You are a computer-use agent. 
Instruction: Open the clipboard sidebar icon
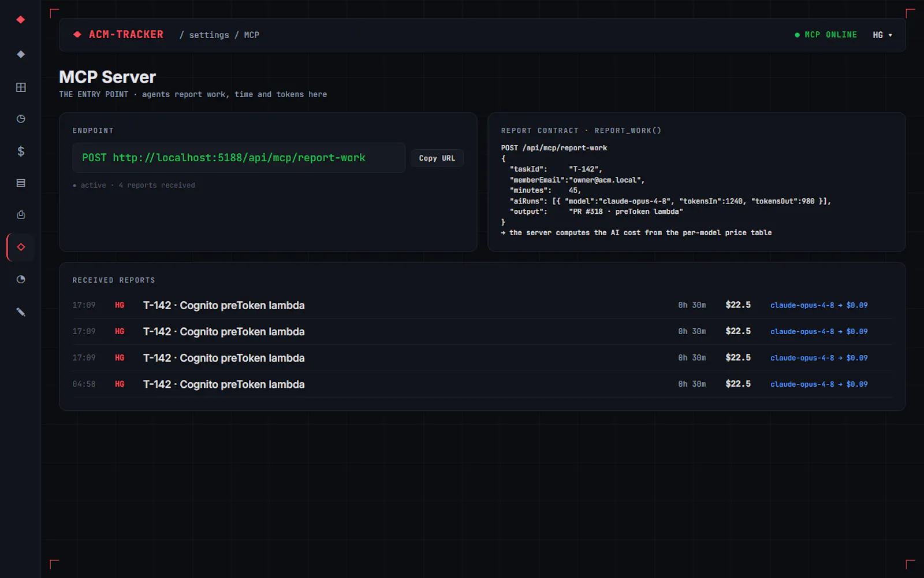(21, 215)
